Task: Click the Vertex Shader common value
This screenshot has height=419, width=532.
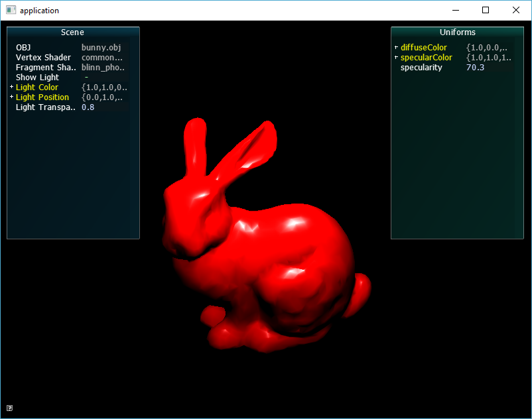Action: [101, 57]
